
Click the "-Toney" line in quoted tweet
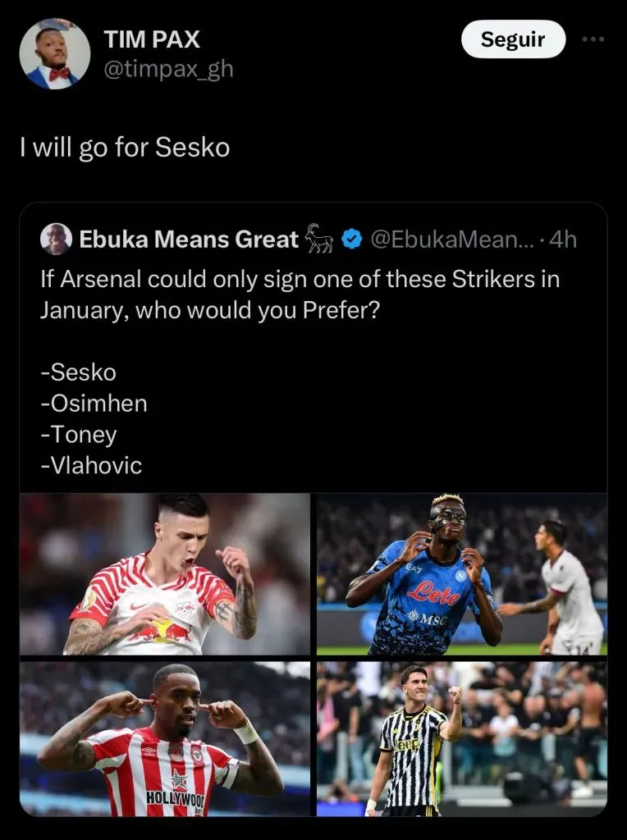tap(79, 435)
